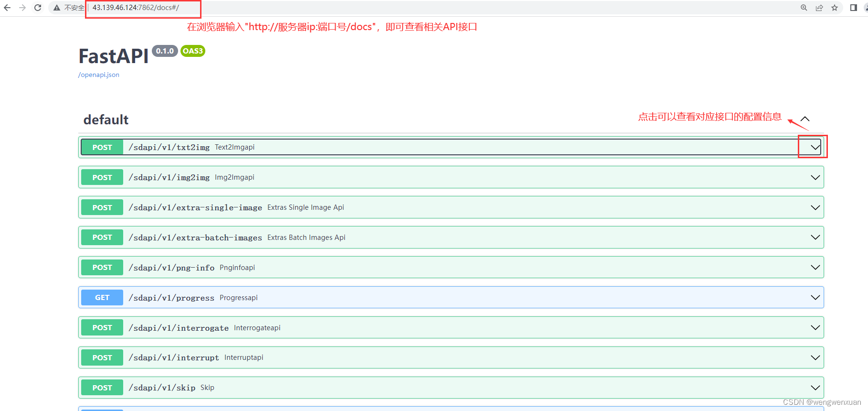Click the address bar URL 43.139.46.124:7862/docs#/
This screenshot has height=411, width=868.
(136, 8)
